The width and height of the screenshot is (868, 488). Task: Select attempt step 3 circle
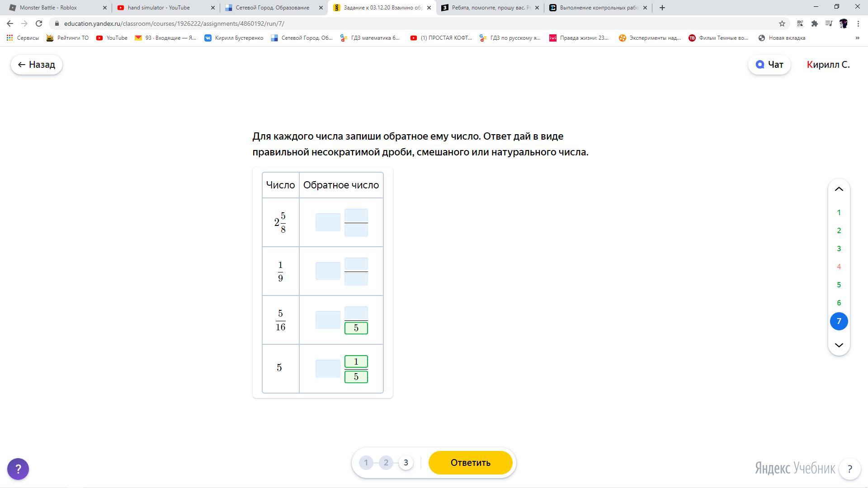coord(406,463)
